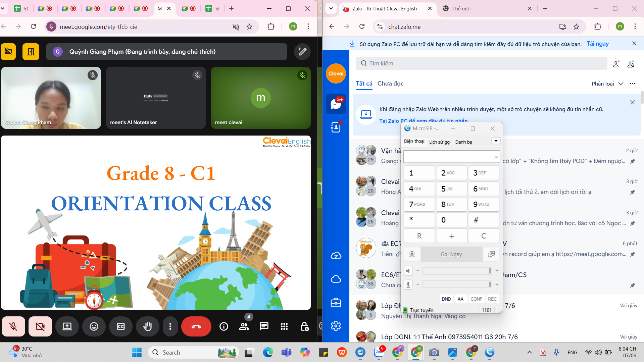Click the red leave call button
The width and height of the screenshot is (644, 362).
(196, 326)
